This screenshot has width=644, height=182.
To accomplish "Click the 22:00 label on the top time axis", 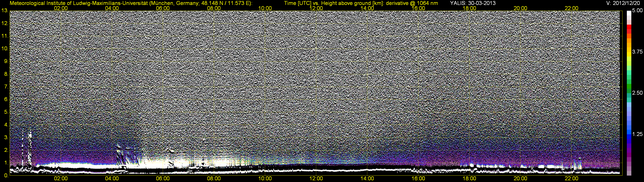I will point(571,8).
